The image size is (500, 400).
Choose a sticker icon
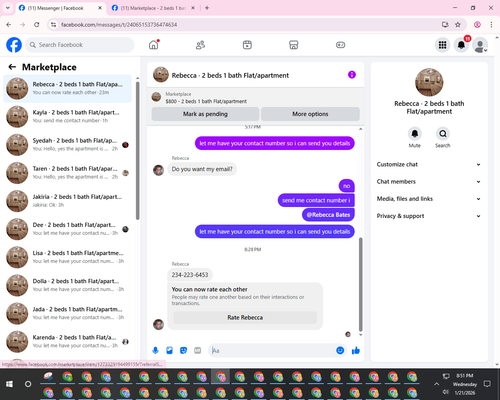click(x=183, y=350)
